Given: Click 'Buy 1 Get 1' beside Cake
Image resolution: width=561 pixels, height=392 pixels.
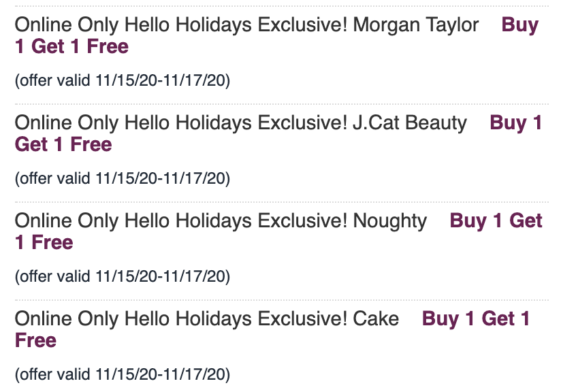Looking at the screenshot, I should coord(476,318).
